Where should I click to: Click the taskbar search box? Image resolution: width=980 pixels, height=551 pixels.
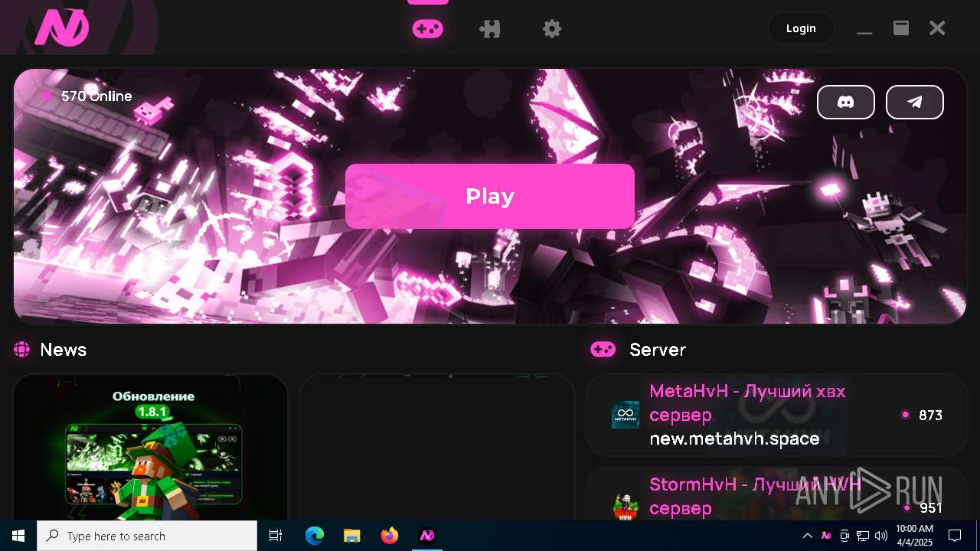pyautogui.click(x=147, y=536)
